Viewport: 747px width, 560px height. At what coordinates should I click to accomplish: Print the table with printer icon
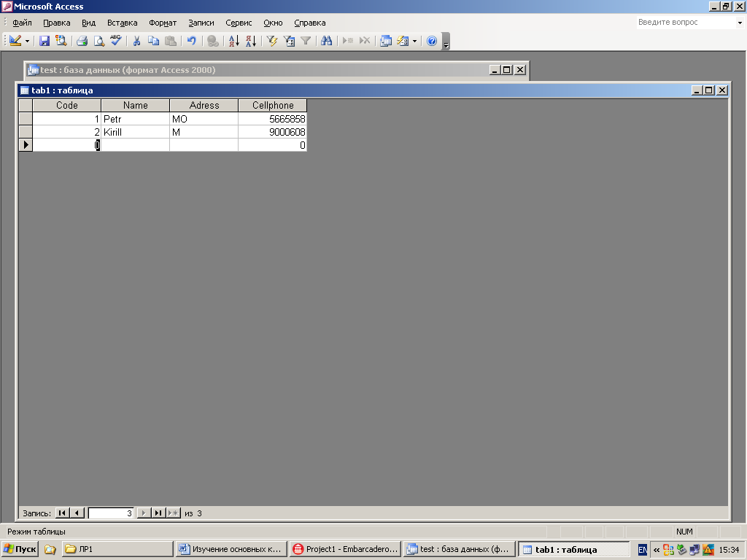pos(82,41)
